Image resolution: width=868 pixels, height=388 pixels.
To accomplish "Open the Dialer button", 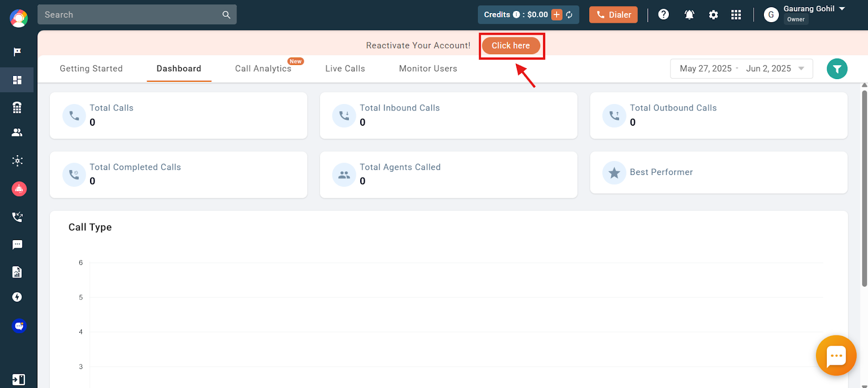I will 614,15.
